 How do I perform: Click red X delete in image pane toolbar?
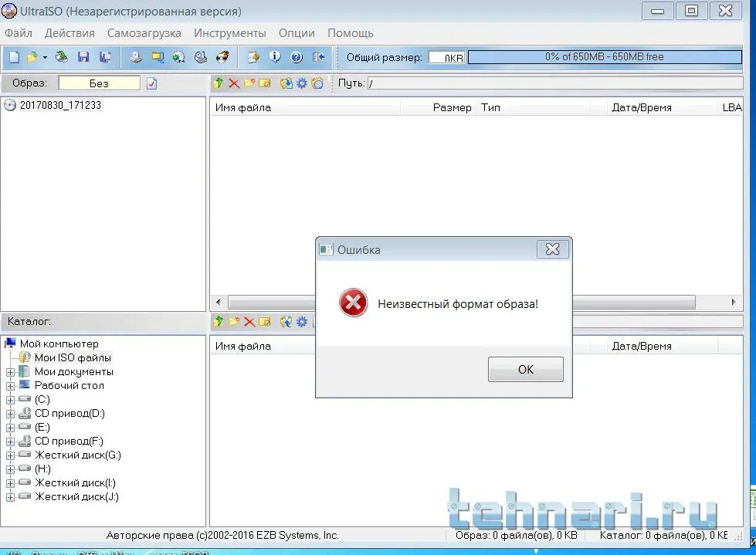234,83
